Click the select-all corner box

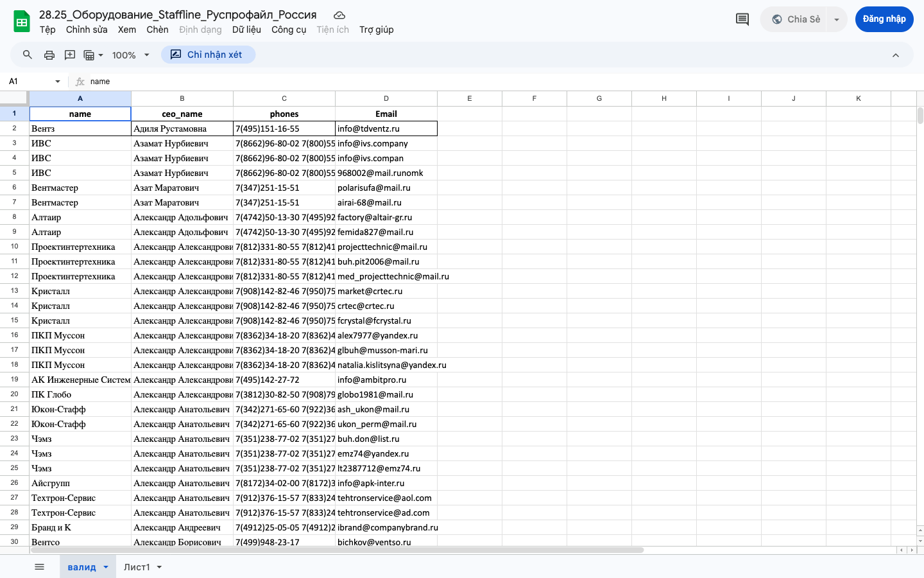pyautogui.click(x=14, y=98)
